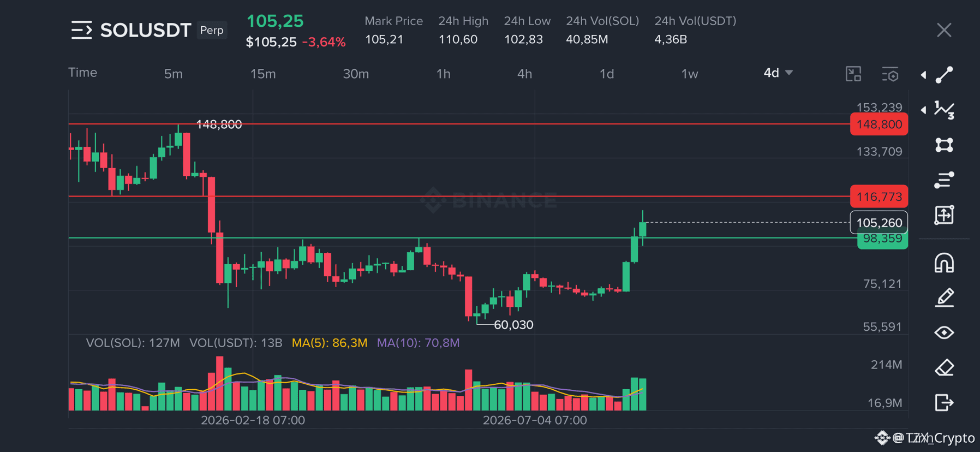Close the fullscreen chart view
This screenshot has height=452, width=980.
(944, 30)
